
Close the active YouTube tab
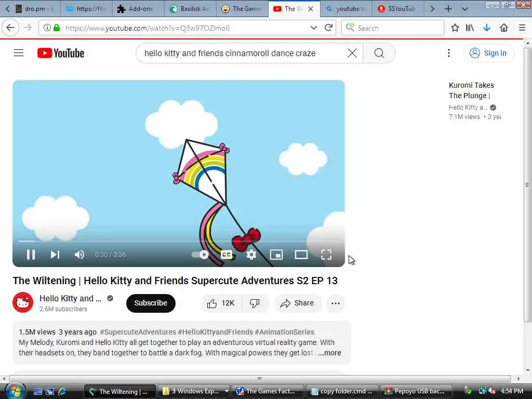click(311, 9)
